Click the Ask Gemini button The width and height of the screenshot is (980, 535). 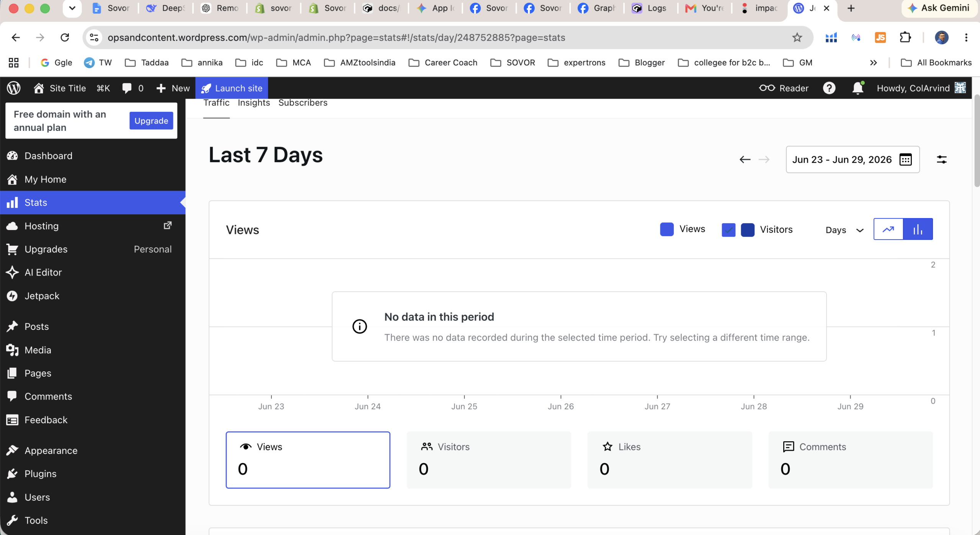pyautogui.click(x=939, y=8)
